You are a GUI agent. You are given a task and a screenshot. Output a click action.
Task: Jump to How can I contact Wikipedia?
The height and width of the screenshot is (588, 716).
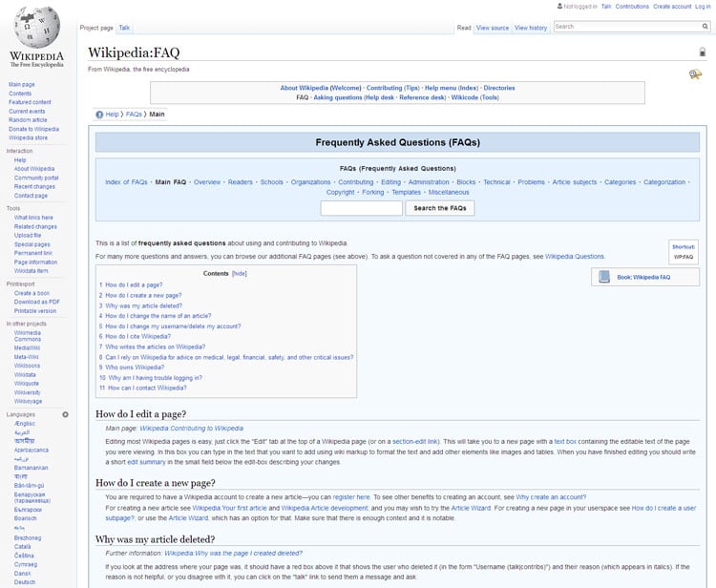[147, 388]
